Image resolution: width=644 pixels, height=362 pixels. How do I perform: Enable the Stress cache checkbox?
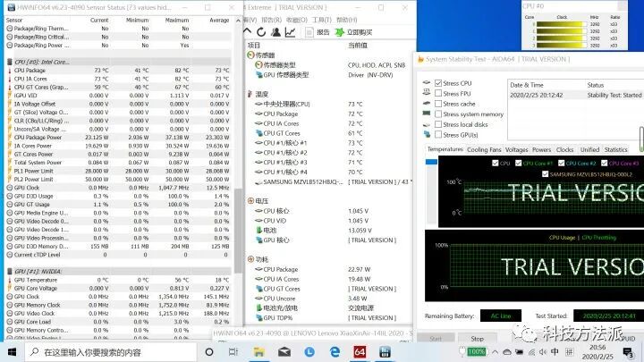438,104
